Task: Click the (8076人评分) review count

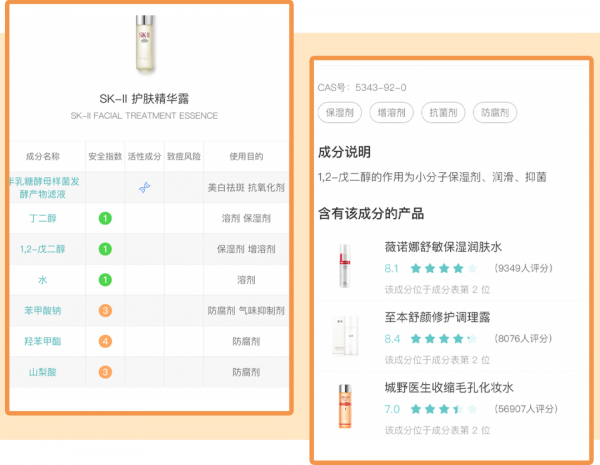Action: point(523,338)
